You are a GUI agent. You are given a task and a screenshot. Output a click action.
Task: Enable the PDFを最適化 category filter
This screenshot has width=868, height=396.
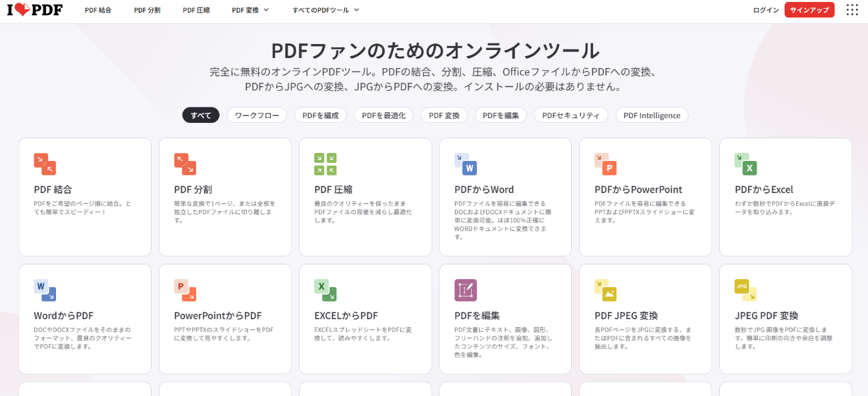pyautogui.click(x=384, y=115)
